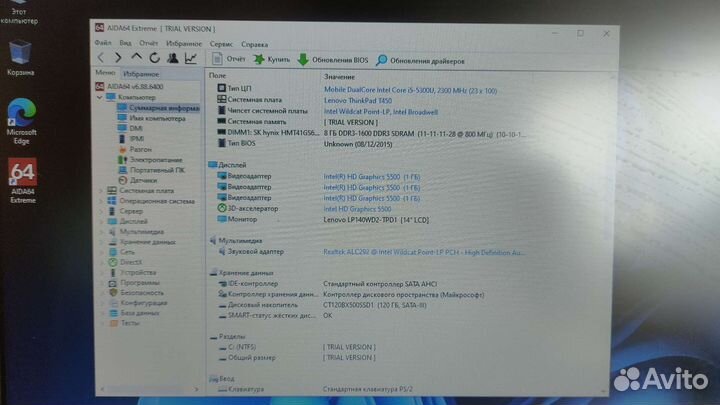The image size is (720, 405).
Task: Expand the Операционная система tree node
Action: click(101, 201)
